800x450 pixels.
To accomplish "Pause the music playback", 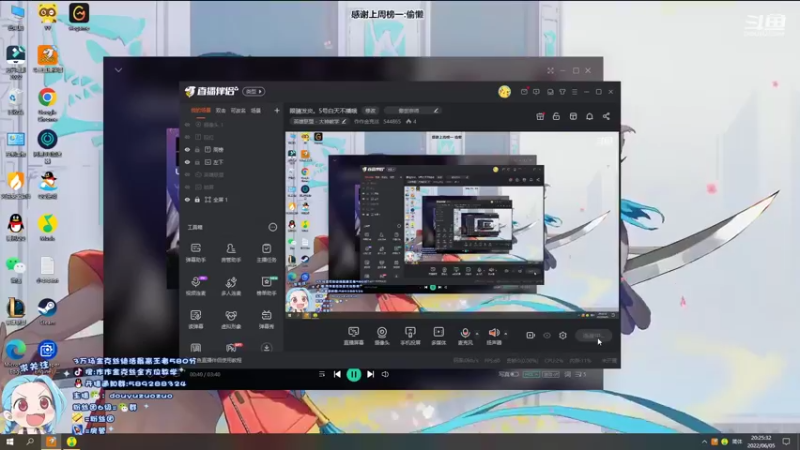I will coord(353,374).
